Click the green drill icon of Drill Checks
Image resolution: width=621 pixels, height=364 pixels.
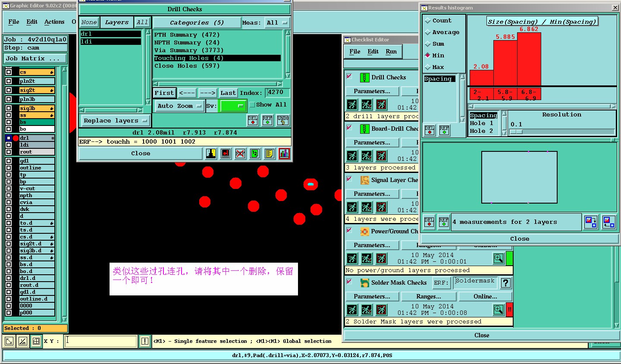point(365,78)
